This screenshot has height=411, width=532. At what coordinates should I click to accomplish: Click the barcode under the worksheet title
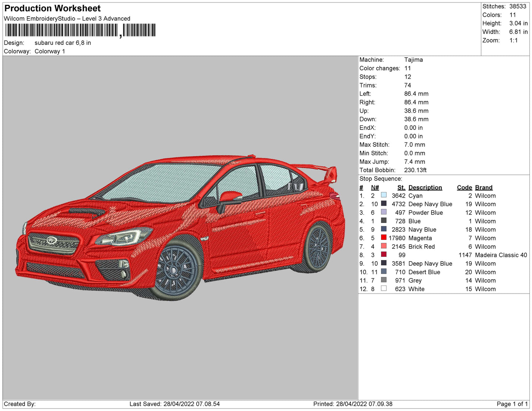(x=81, y=29)
